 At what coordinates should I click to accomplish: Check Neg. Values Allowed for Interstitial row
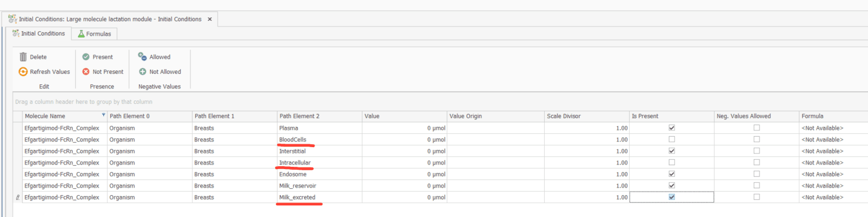(757, 151)
